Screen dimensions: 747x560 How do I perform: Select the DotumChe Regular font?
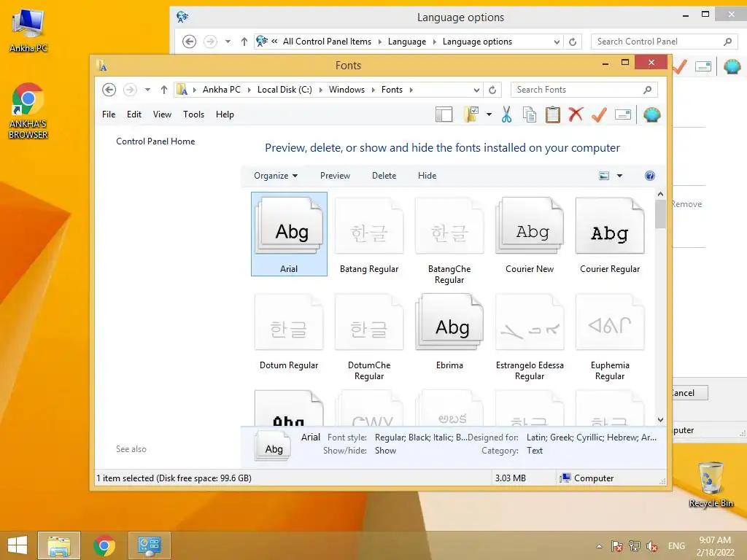coord(369,336)
